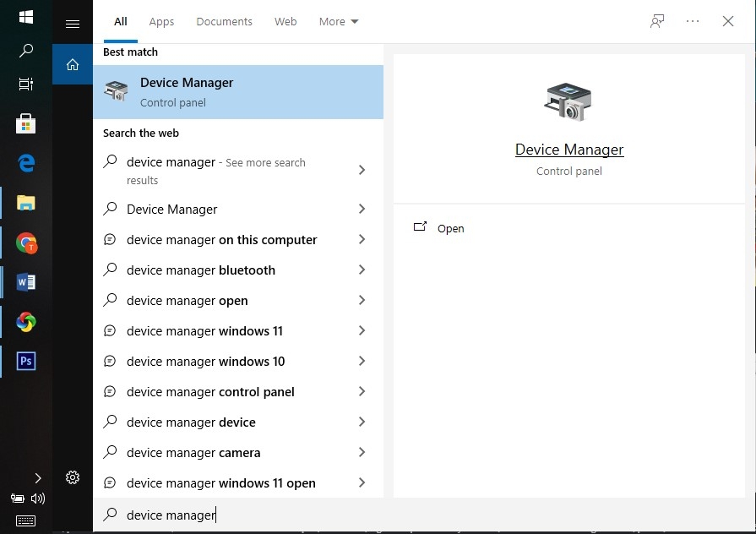Viewport: 756px width, 534px height.
Task: Select 'device manager bluetooth' suggestion
Action: (238, 270)
